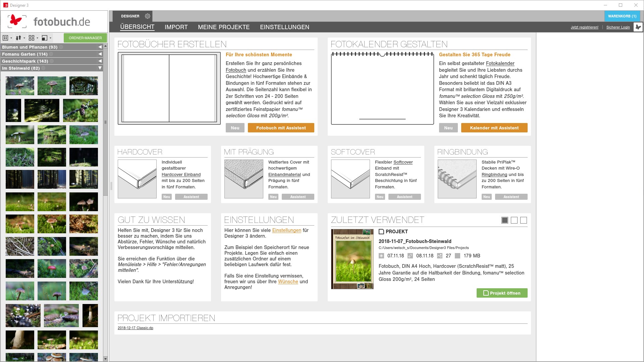The image size is (644, 362).
Task: Select the middle view-size square in Zuletzt Verwendet
Action: tap(514, 220)
